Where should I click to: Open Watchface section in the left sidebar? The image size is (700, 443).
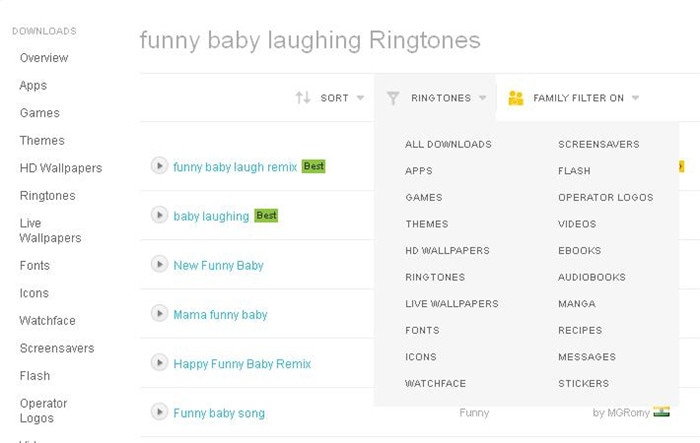47,321
